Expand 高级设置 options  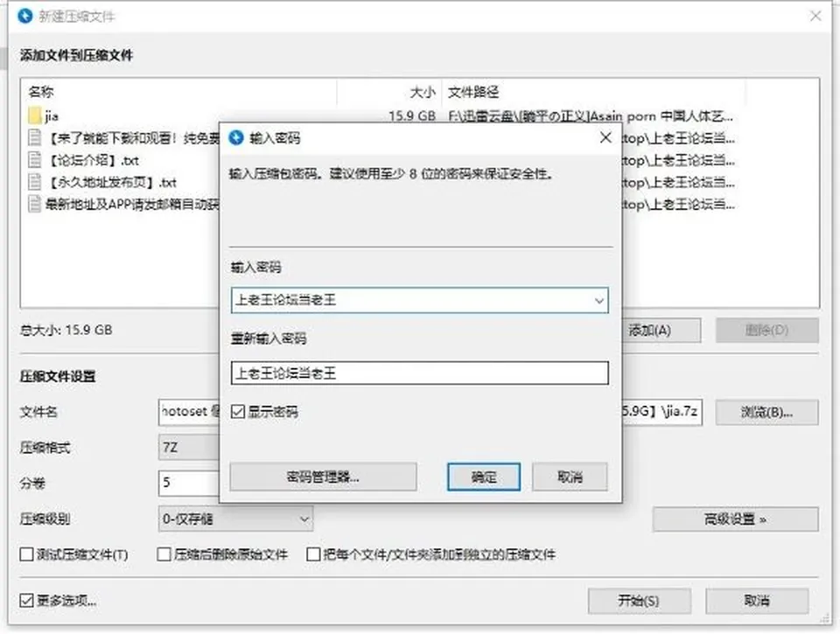pos(735,519)
